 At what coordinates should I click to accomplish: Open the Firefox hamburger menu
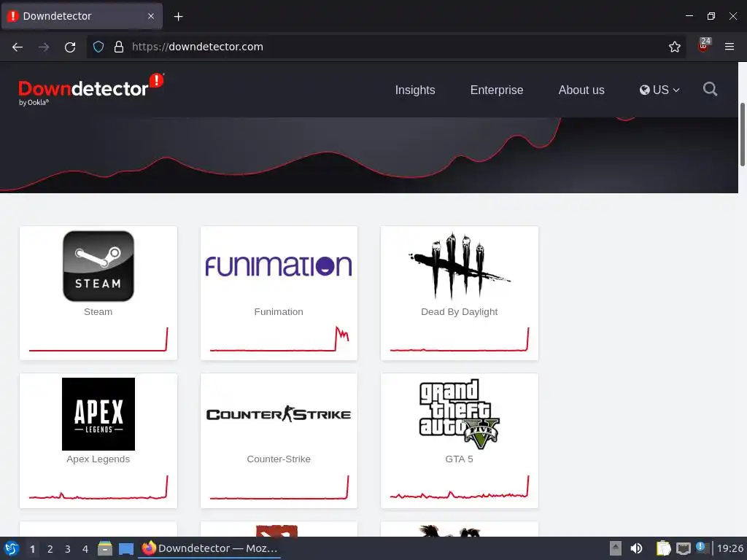click(729, 47)
